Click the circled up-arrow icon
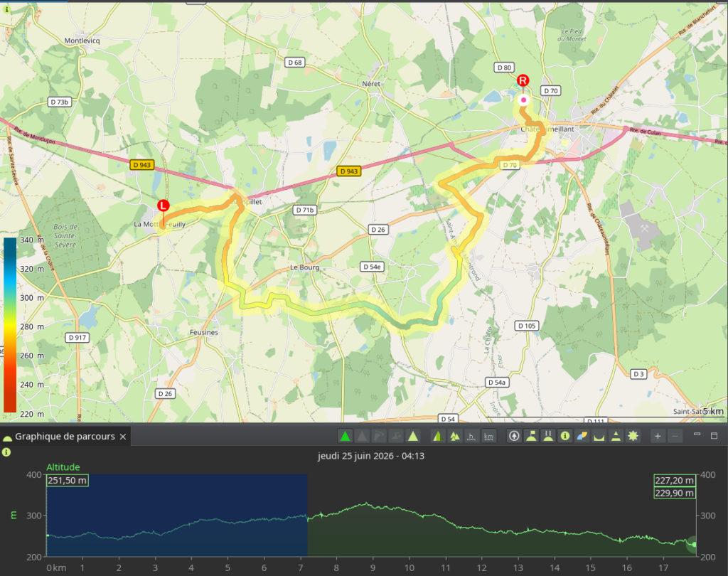This screenshot has height=576, width=728. [x=514, y=436]
